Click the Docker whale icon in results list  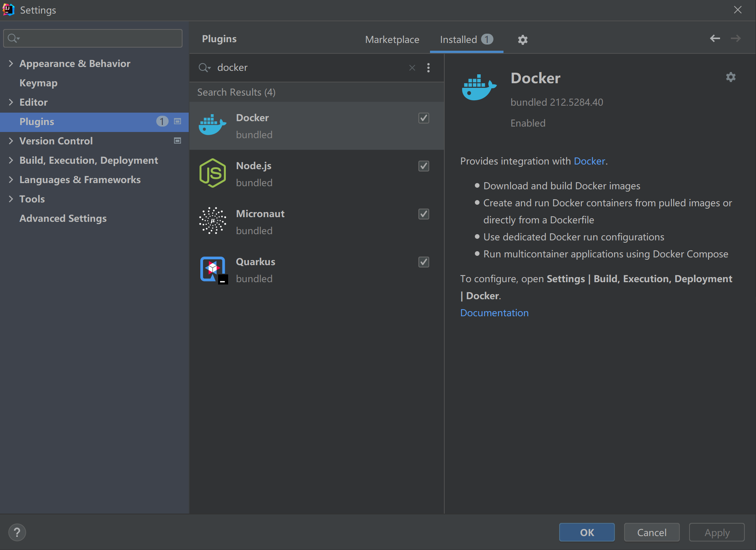(x=212, y=125)
